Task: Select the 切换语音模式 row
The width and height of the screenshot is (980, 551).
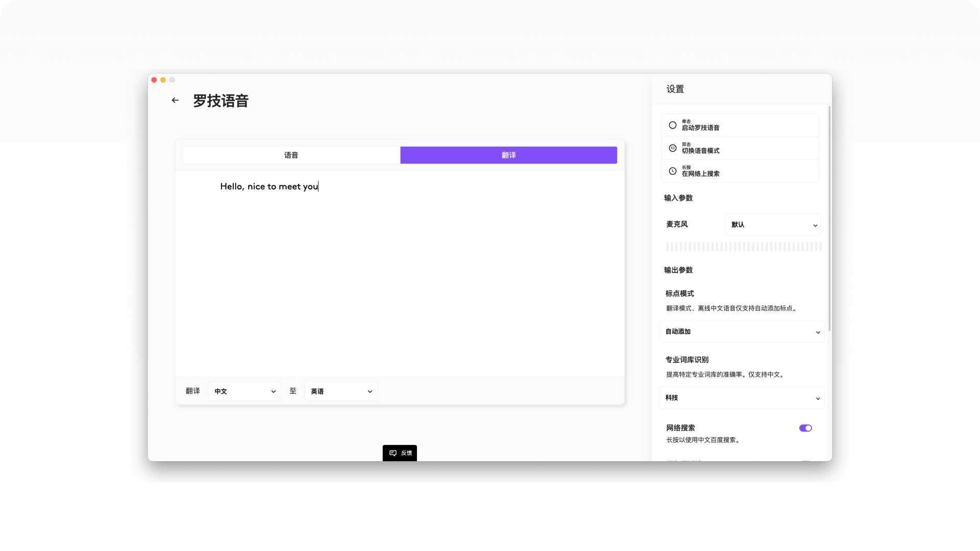Action: click(x=740, y=148)
